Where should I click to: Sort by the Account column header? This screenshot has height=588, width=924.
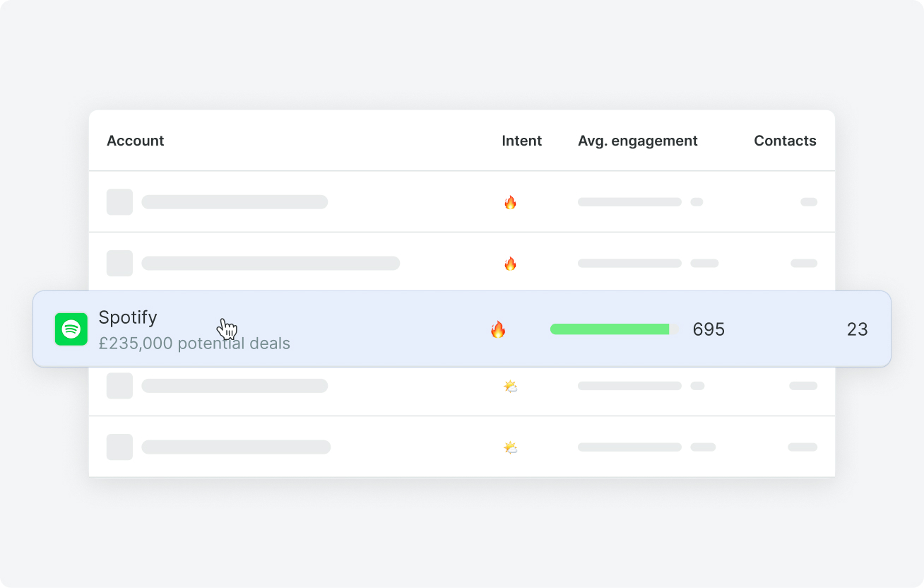tap(135, 141)
